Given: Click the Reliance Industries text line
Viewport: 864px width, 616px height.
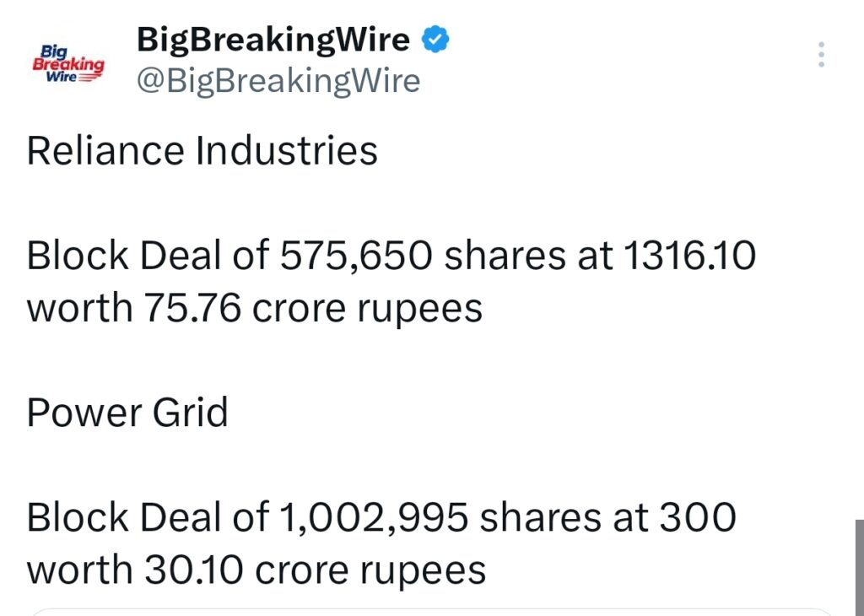Looking at the screenshot, I should (x=202, y=152).
